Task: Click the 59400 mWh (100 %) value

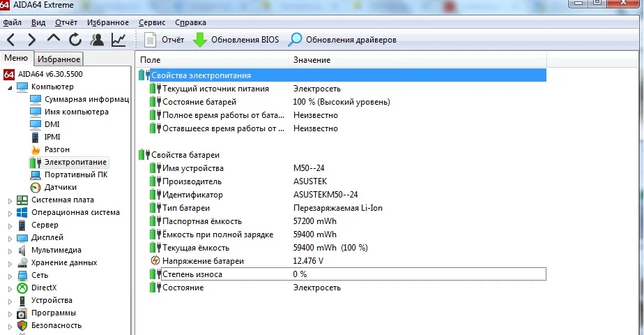Action: pos(330,248)
